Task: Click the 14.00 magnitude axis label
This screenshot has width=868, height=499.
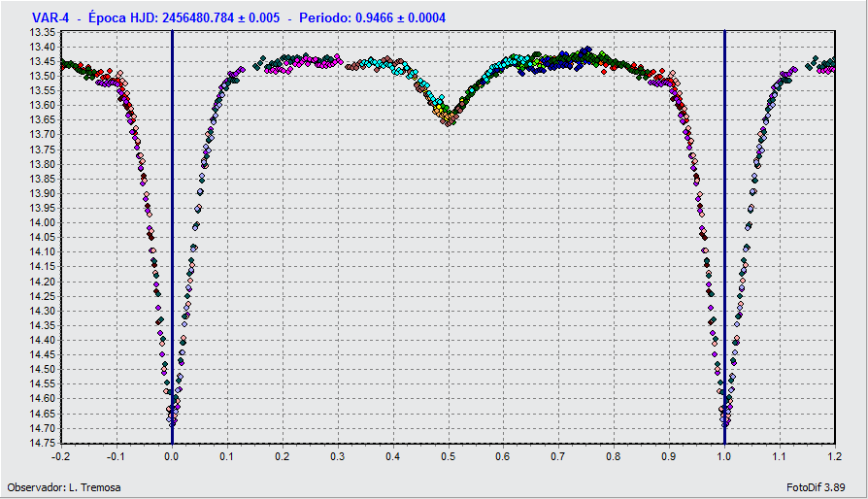Action: pos(44,223)
